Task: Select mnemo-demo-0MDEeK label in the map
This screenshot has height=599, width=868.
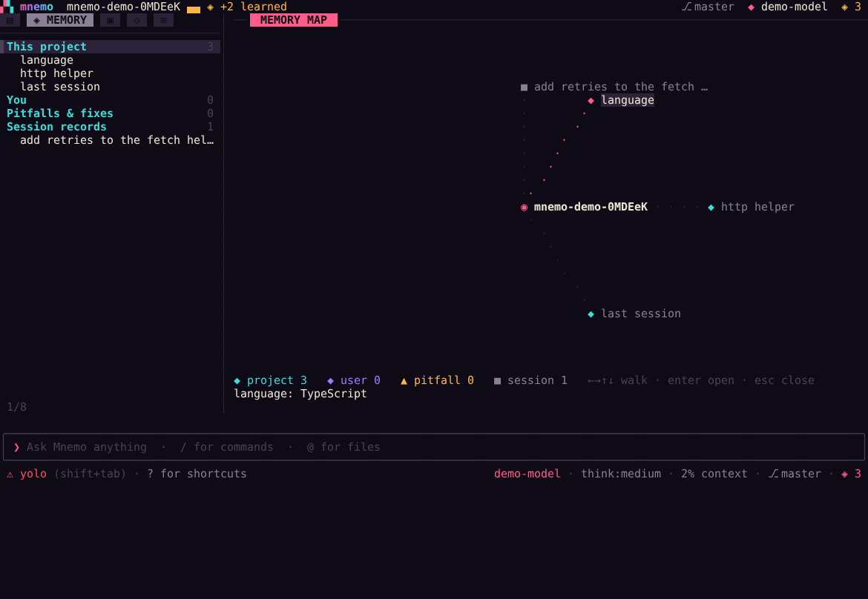Action: [591, 206]
